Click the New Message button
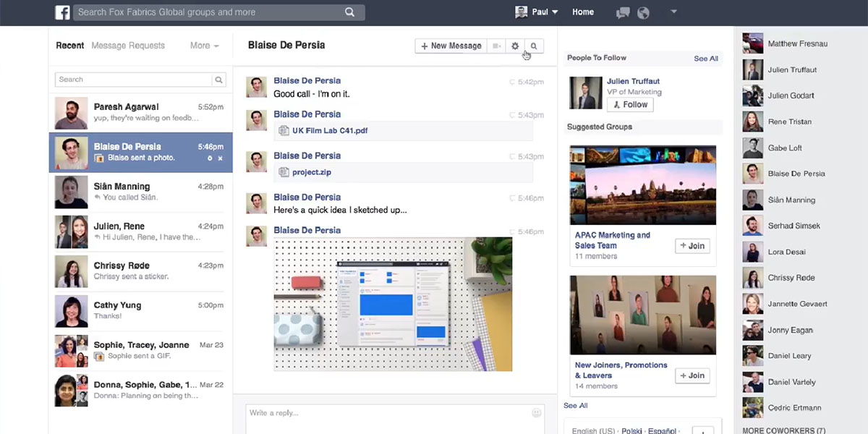The image size is (868, 434). tap(451, 46)
